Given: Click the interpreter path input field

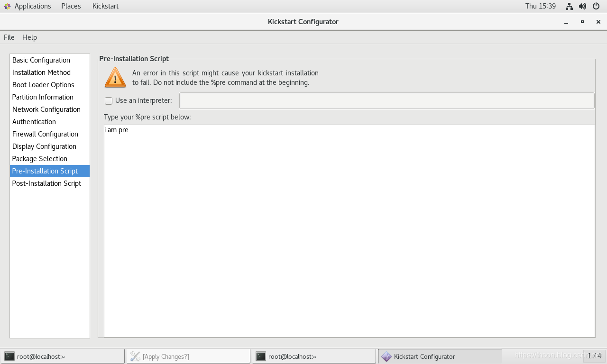Looking at the screenshot, I should (386, 100).
